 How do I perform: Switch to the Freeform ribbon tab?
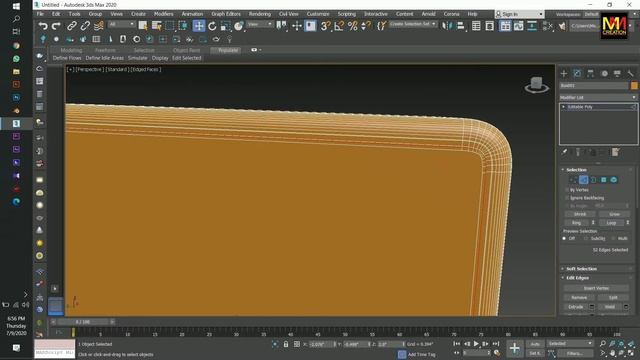pyautogui.click(x=105, y=50)
